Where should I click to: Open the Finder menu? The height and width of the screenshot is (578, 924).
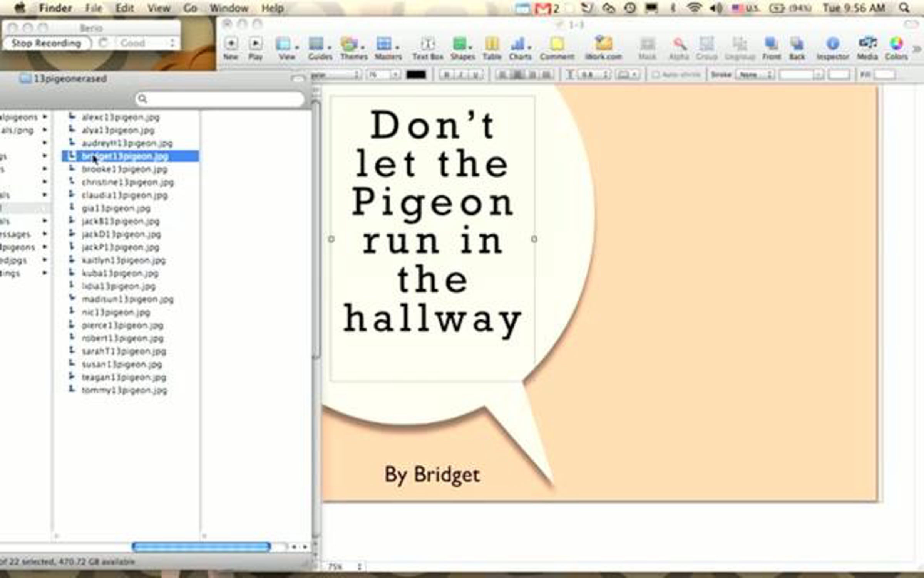click(55, 8)
